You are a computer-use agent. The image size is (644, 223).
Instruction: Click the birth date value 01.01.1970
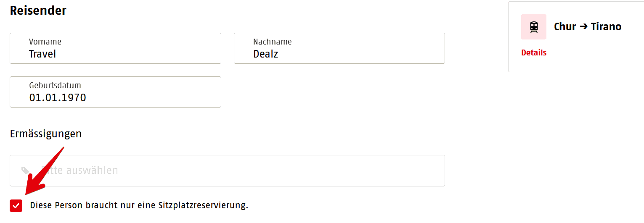point(58,98)
